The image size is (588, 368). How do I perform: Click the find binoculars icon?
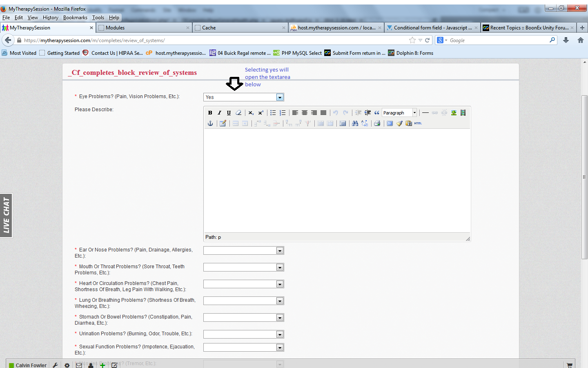click(x=355, y=123)
